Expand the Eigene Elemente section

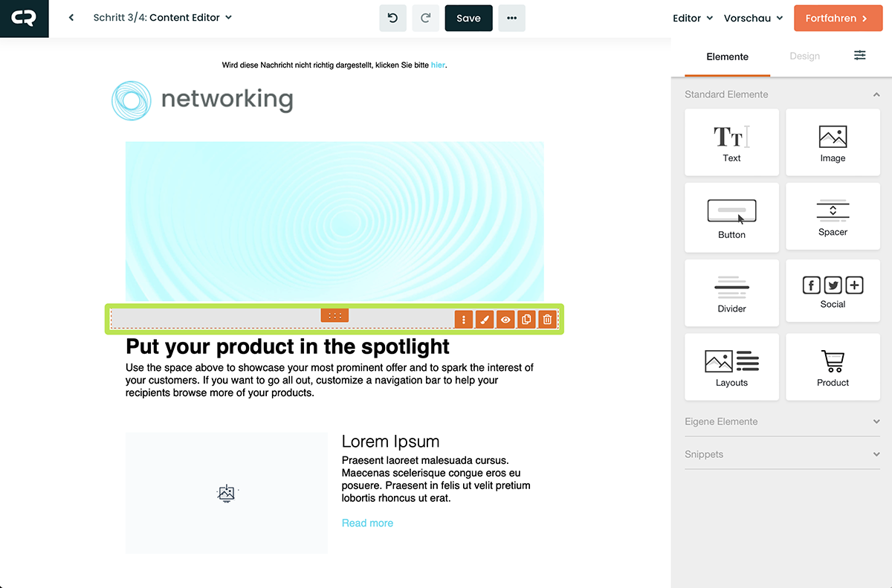[781, 421]
